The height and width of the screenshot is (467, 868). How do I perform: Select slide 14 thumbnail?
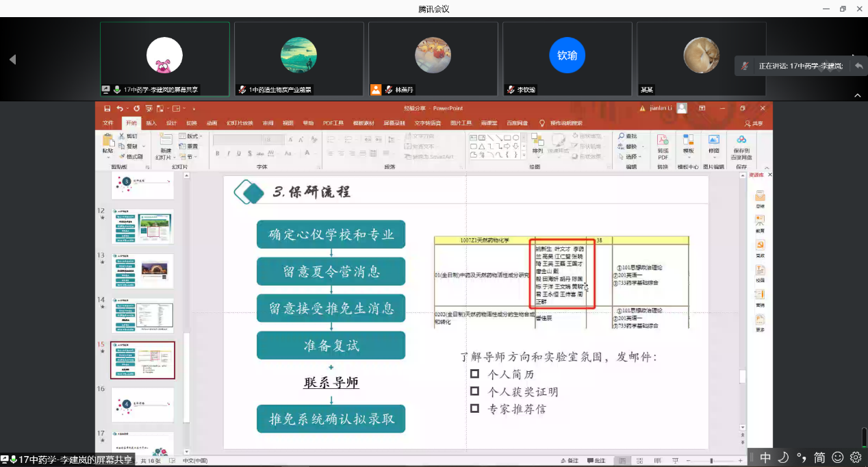click(142, 315)
